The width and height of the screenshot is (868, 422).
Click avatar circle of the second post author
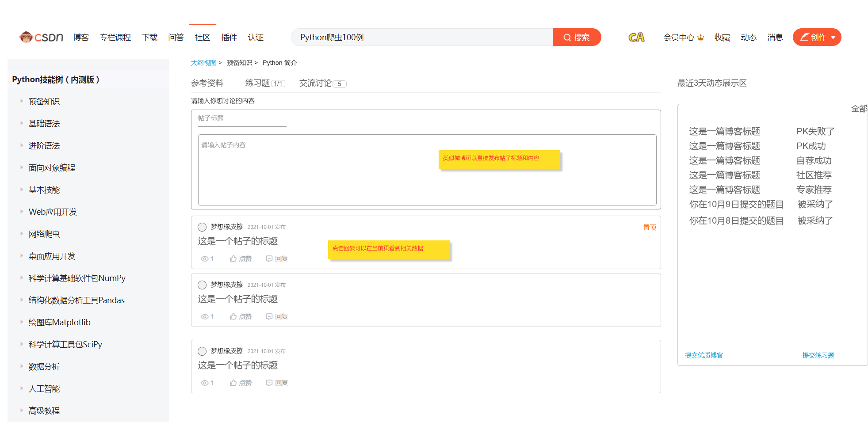click(x=202, y=285)
